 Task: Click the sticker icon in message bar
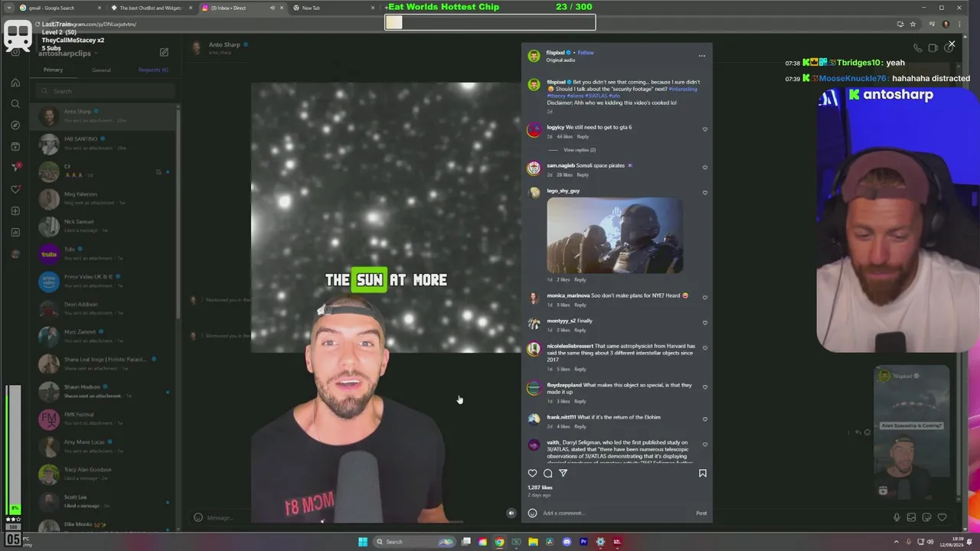coord(926,517)
